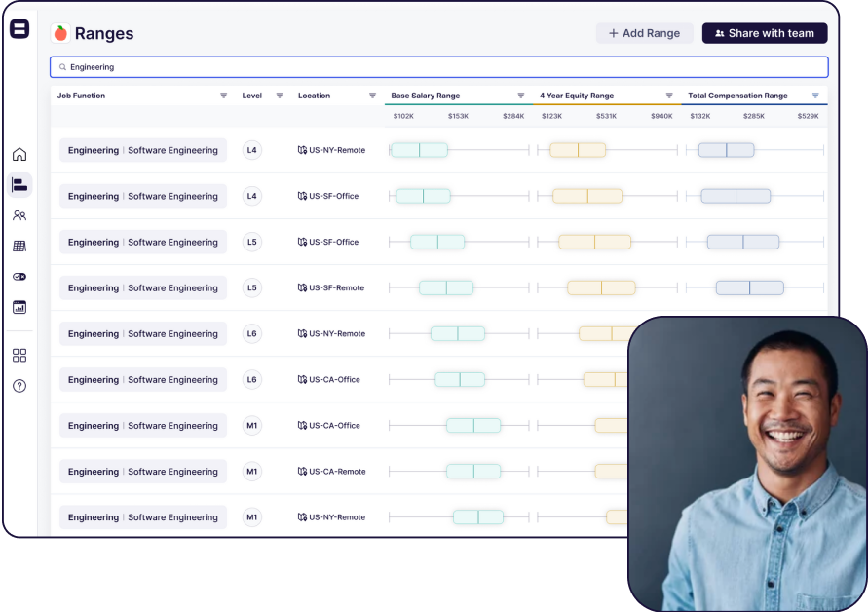Expand the Base Salary Range filter arrow
The width and height of the screenshot is (868, 612).
(x=520, y=96)
